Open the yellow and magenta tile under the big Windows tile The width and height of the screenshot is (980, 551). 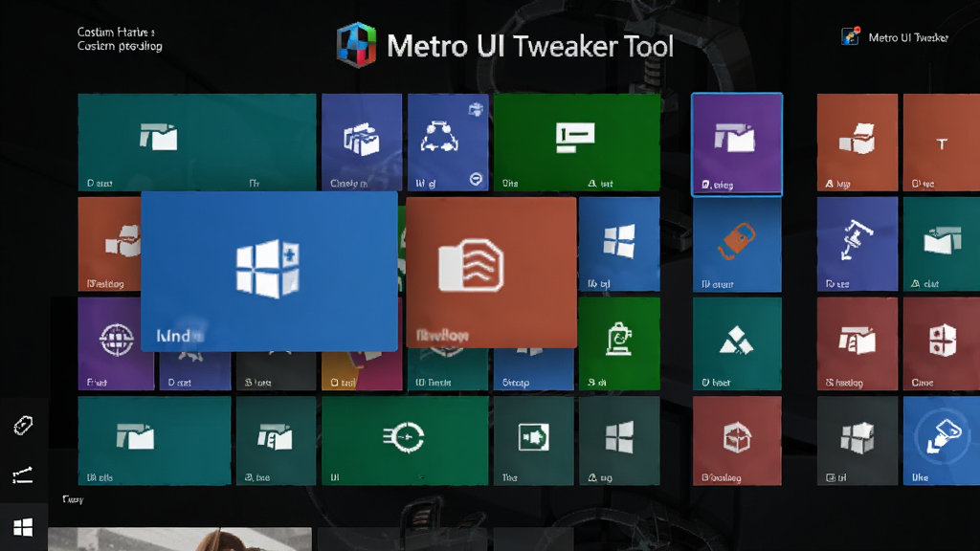click(362, 371)
